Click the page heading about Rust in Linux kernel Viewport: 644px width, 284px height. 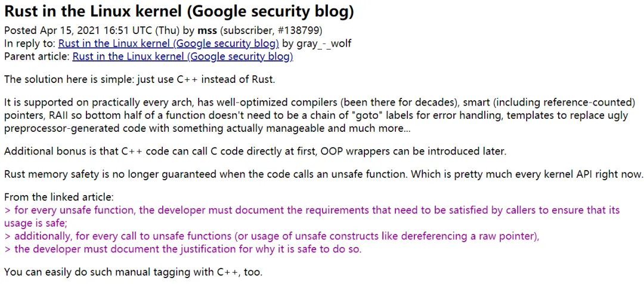179,12
